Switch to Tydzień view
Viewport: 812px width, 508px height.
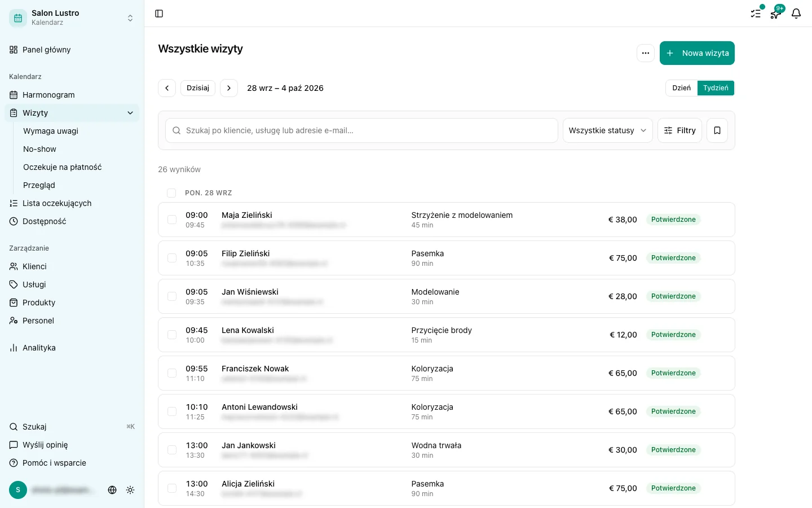tap(716, 88)
